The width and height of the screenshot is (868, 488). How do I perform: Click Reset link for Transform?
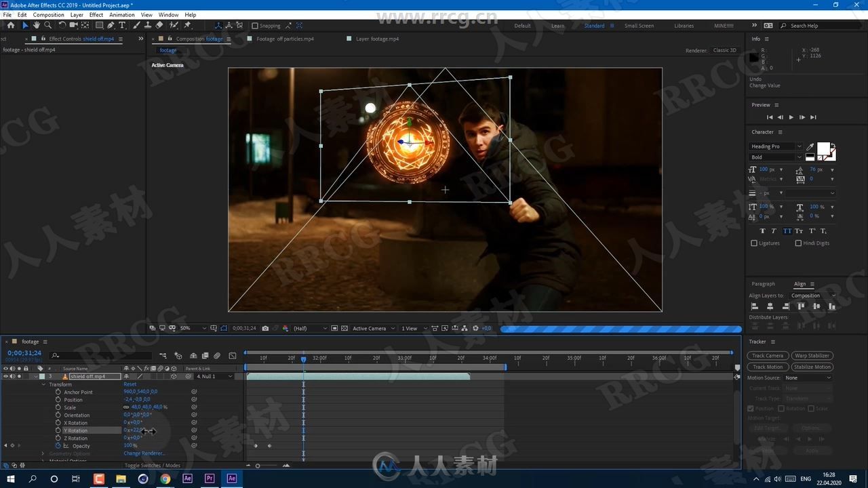coord(130,384)
